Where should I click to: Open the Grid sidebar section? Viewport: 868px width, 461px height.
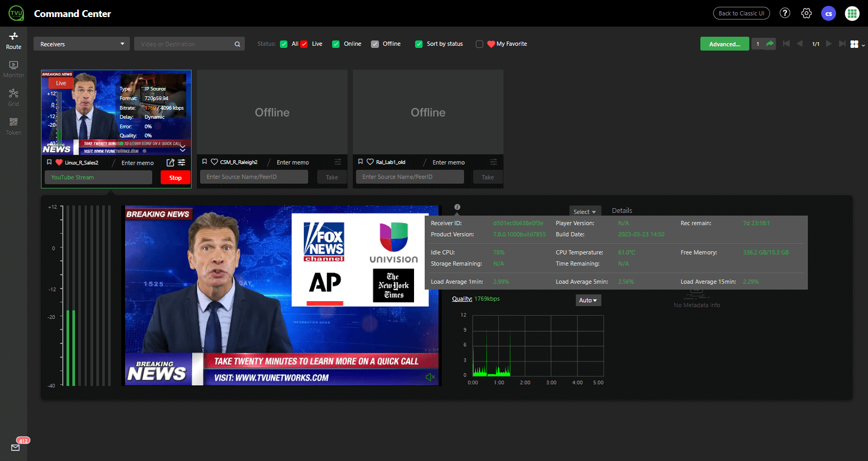pyautogui.click(x=13, y=97)
